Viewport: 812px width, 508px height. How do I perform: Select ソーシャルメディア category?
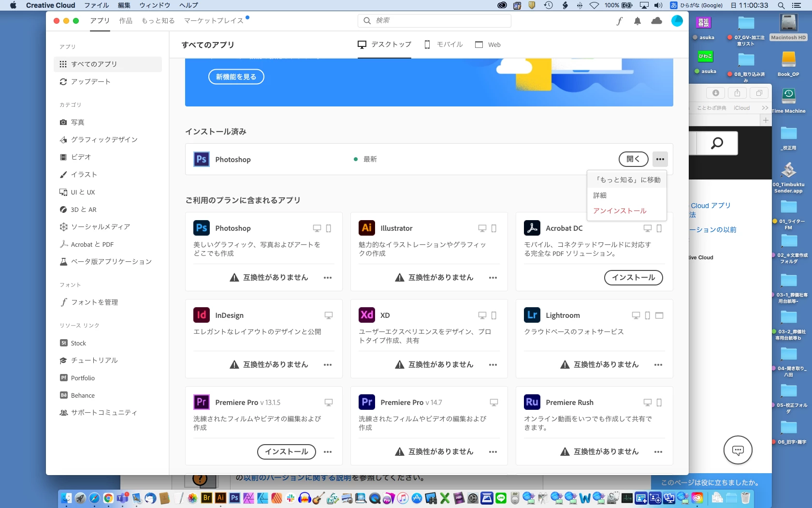click(x=107, y=227)
